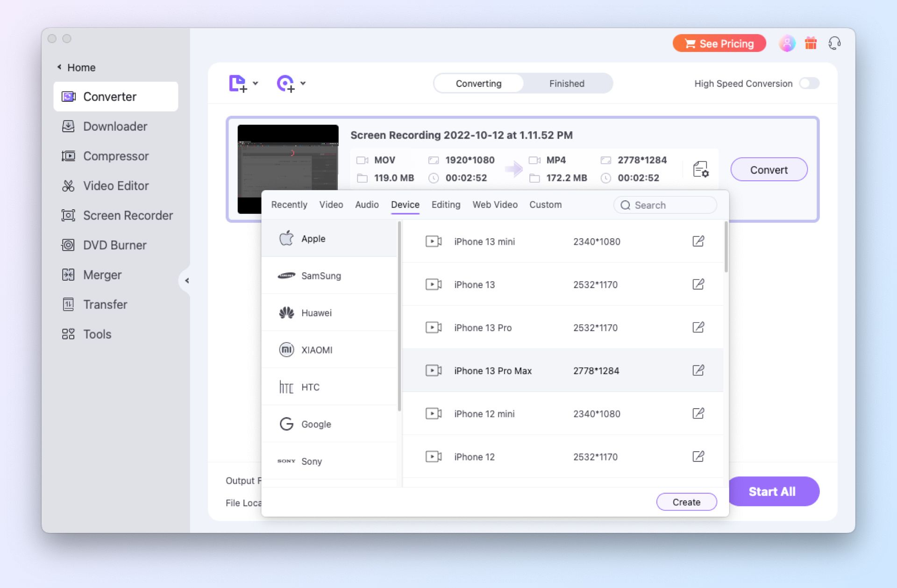Collapse the left sidebar with the chevron

coord(187,281)
